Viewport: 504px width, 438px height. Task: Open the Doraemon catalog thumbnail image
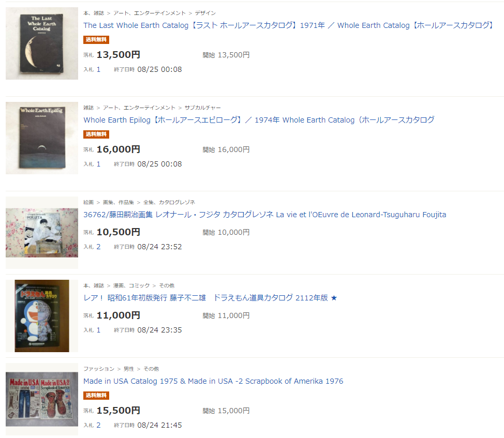(x=42, y=316)
